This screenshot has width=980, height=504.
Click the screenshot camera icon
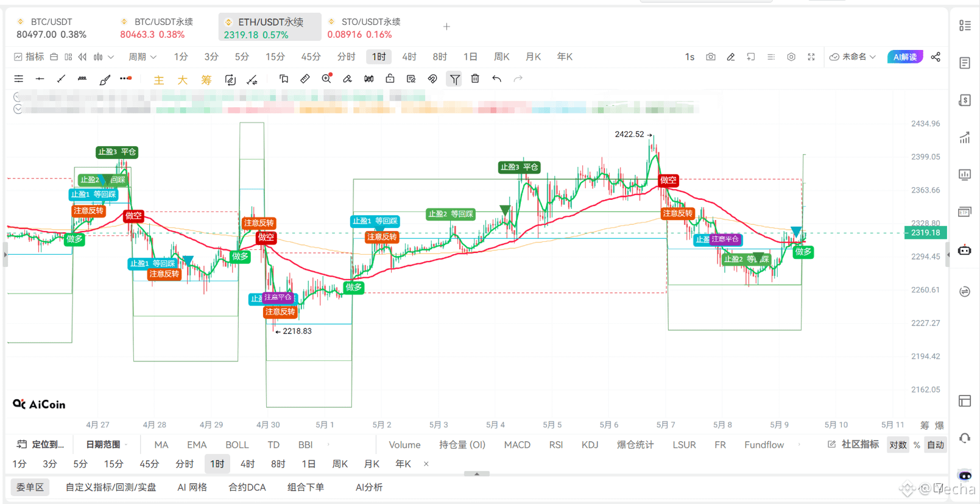click(x=711, y=57)
